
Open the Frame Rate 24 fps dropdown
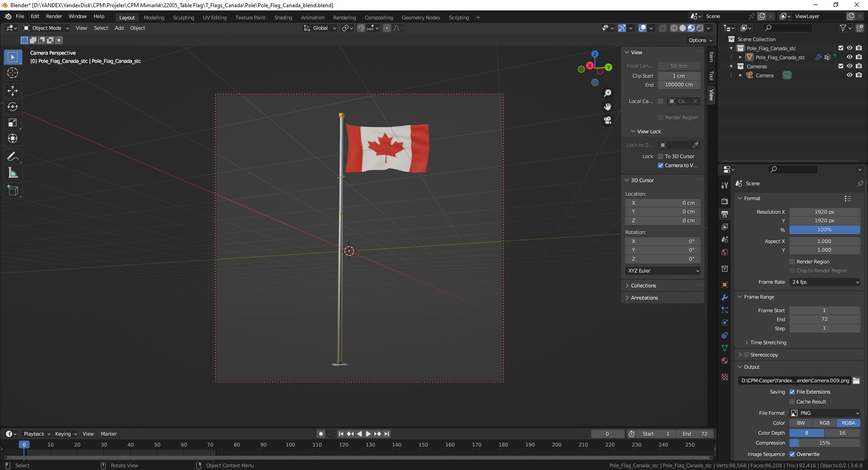point(825,282)
